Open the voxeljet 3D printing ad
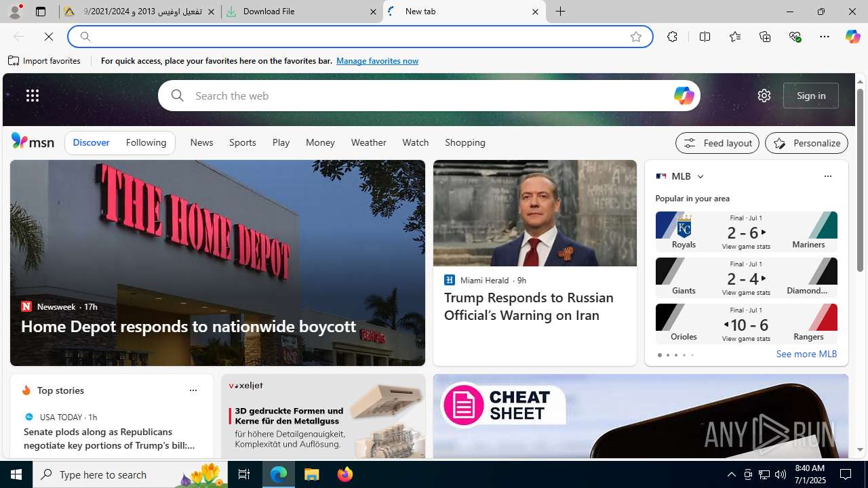This screenshot has height=488, width=868. point(323,416)
